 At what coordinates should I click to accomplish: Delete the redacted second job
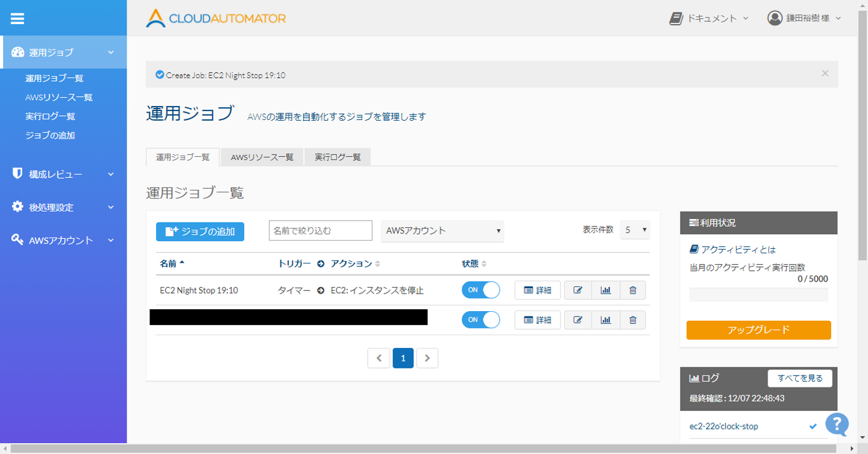tap(633, 320)
